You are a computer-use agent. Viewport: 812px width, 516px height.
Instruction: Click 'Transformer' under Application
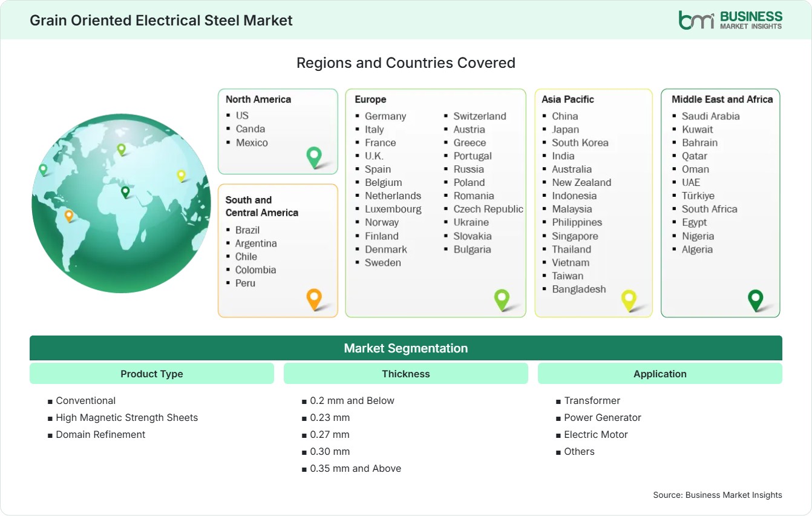[x=592, y=400]
